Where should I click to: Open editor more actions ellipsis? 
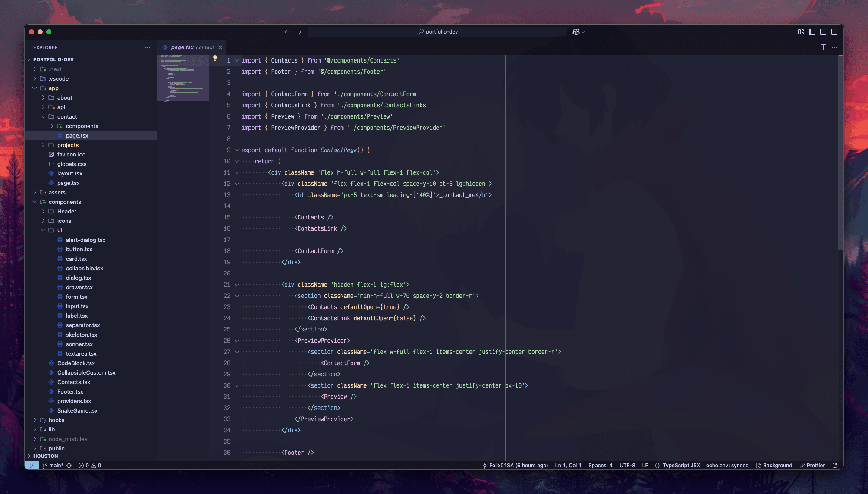[x=834, y=47]
